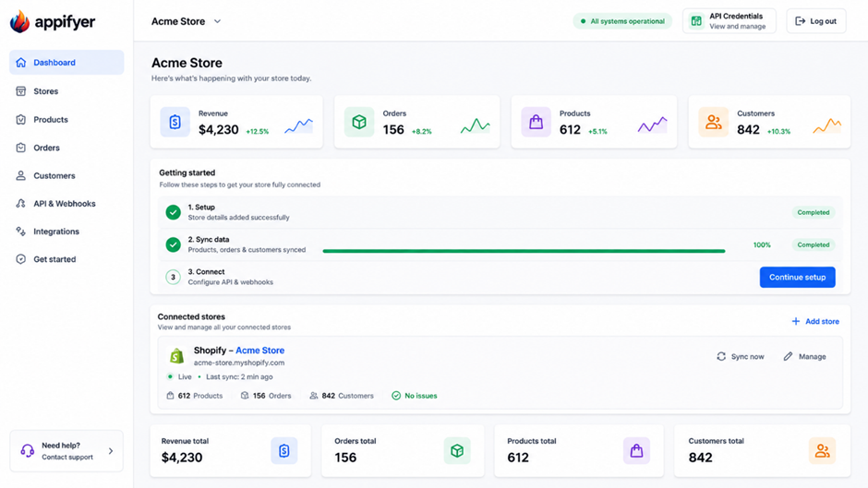Open Dashboard in sidebar
The height and width of the screenshot is (488, 868).
[66, 63]
